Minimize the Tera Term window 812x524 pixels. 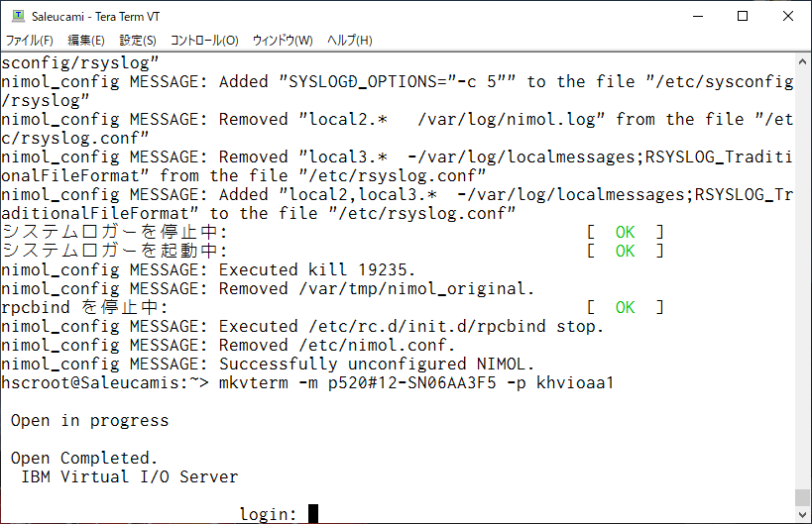pyautogui.click(x=698, y=16)
